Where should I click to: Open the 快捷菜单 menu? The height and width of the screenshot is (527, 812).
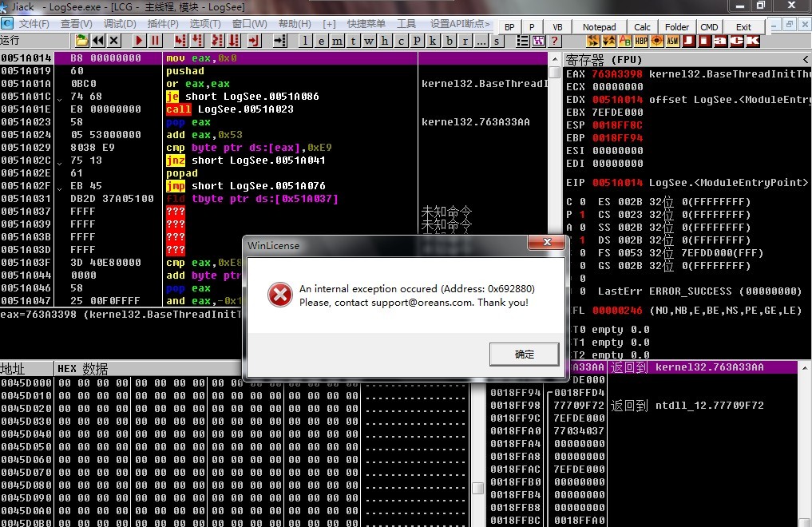pos(366,24)
